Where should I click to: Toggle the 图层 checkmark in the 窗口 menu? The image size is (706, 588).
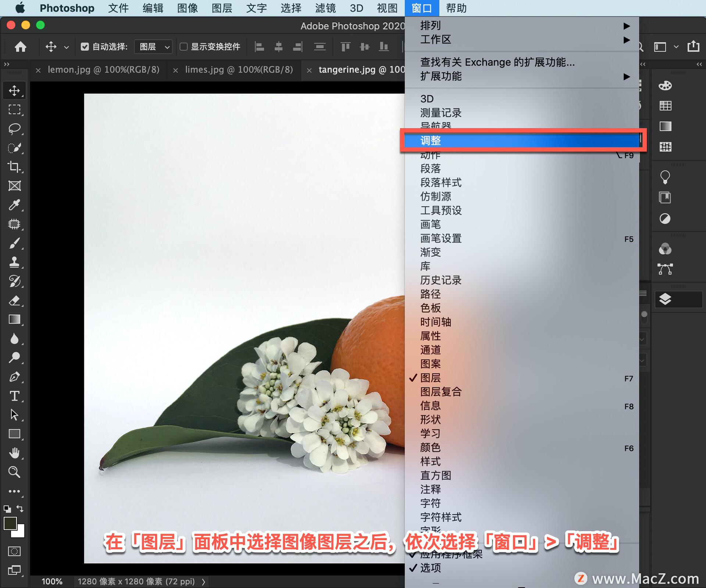coord(430,378)
